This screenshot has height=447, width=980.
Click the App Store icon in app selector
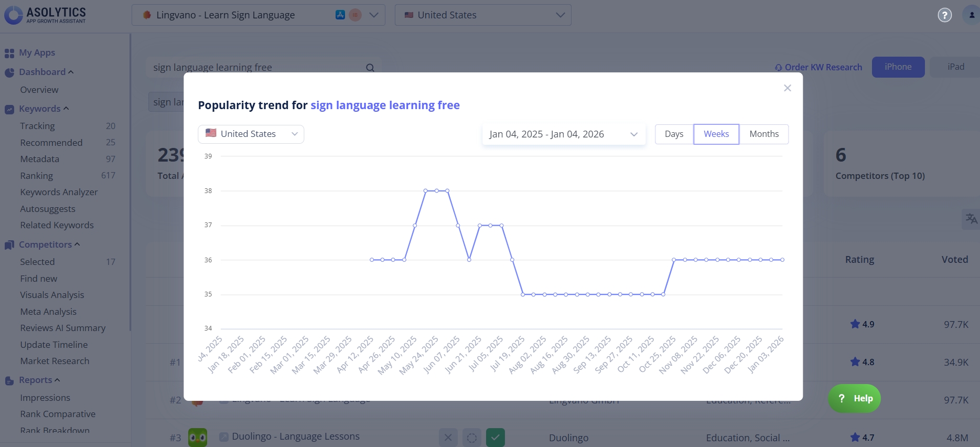(x=340, y=15)
